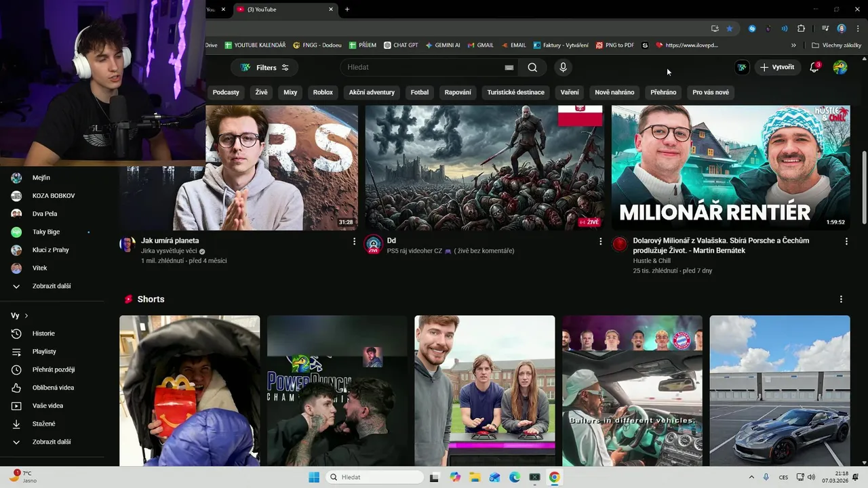
Task: Open the account avatar menu
Action: coord(840,67)
